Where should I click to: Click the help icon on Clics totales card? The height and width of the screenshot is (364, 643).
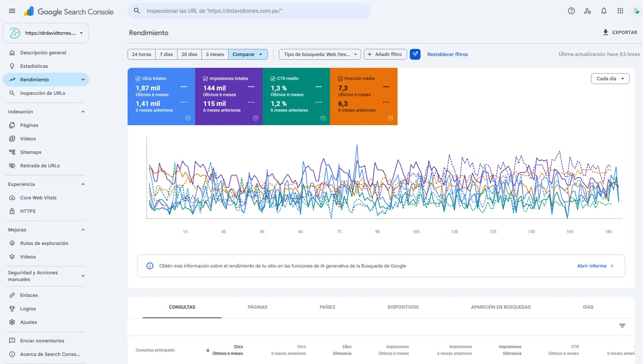point(188,118)
